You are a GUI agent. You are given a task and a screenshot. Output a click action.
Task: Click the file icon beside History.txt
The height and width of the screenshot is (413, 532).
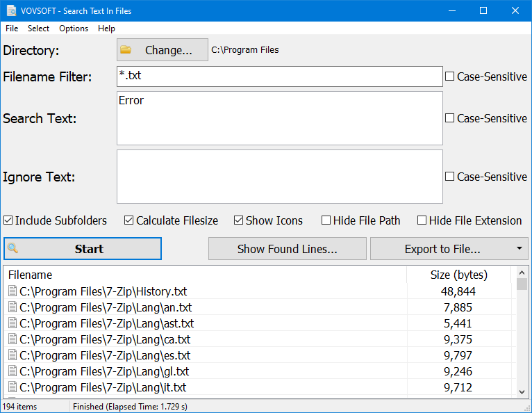[13, 291]
